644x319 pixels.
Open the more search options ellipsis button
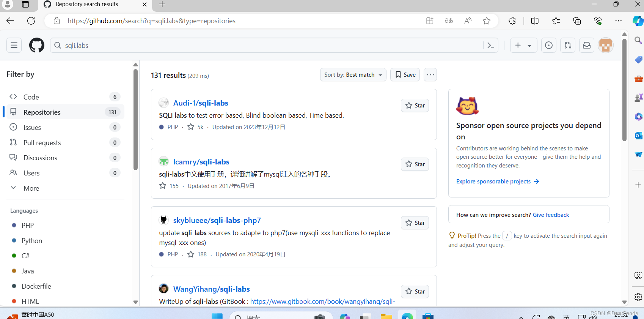[430, 75]
